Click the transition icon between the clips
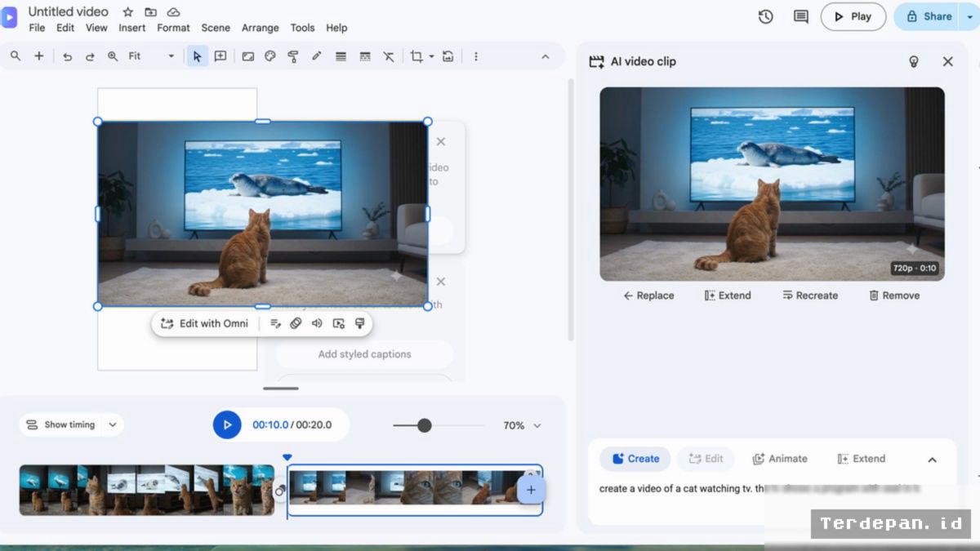The height and width of the screenshot is (551, 980). (280, 490)
